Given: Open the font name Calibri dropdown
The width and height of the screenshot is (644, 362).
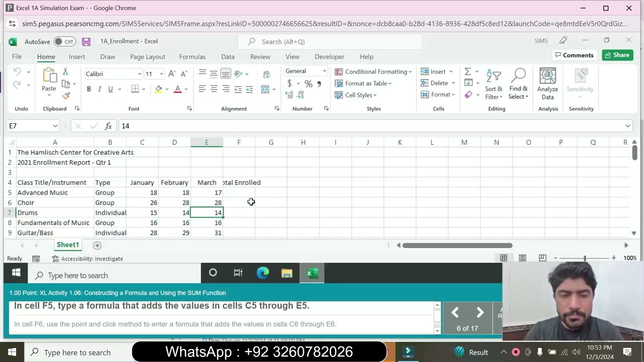Looking at the screenshot, I should pyautogui.click(x=139, y=74).
